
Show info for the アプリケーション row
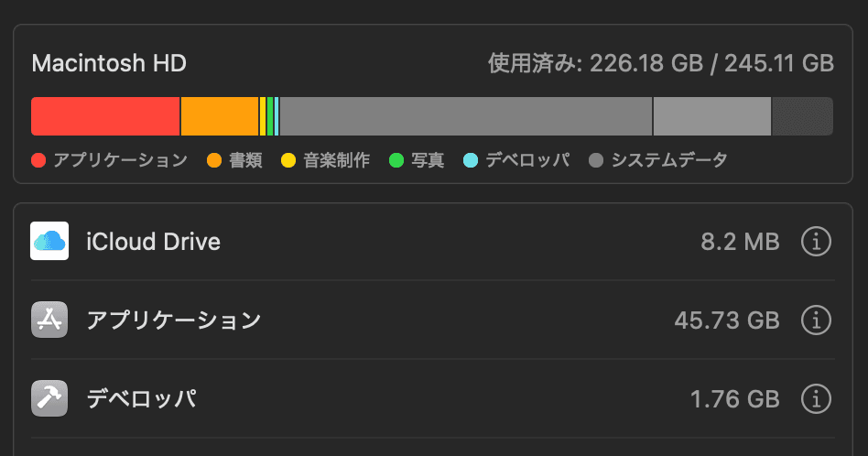(815, 320)
